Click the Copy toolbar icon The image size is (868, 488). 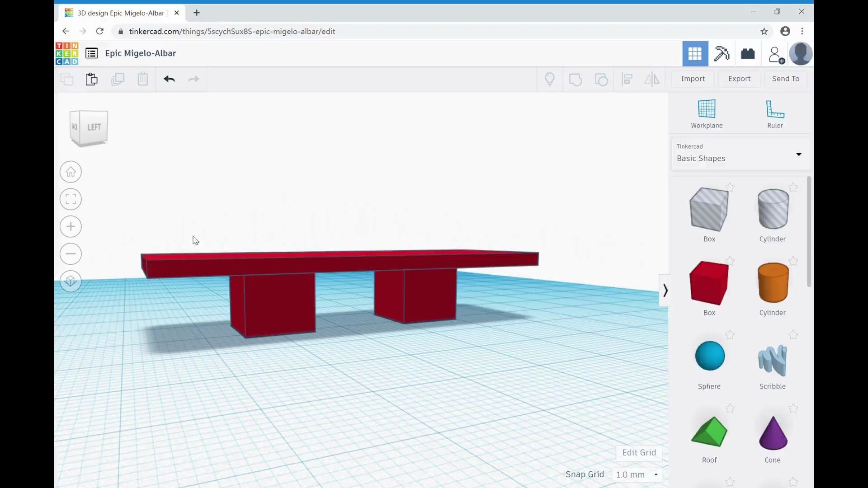click(67, 79)
